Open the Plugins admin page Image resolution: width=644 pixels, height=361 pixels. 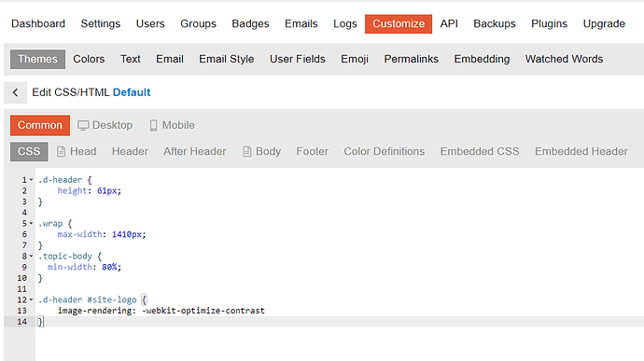pyautogui.click(x=549, y=24)
